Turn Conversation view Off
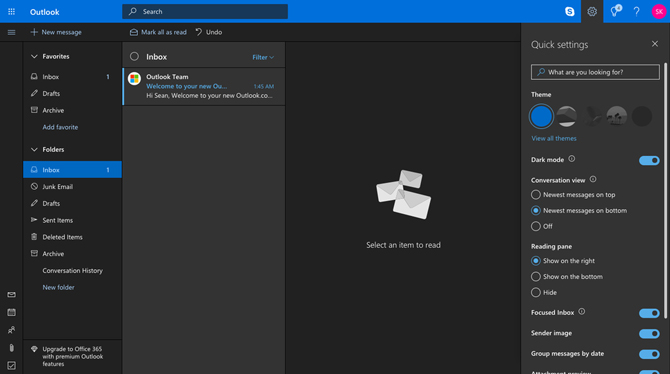 click(542, 226)
